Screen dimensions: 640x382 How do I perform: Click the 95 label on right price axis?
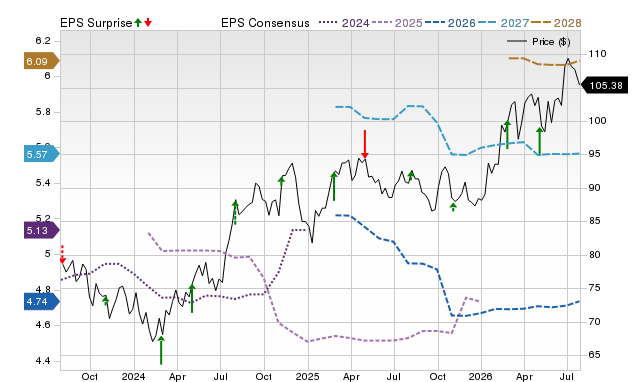(x=594, y=154)
